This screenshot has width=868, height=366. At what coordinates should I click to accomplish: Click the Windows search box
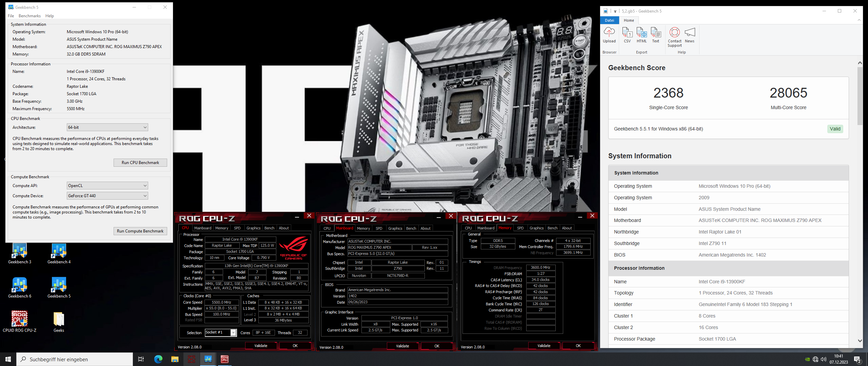(x=75, y=359)
